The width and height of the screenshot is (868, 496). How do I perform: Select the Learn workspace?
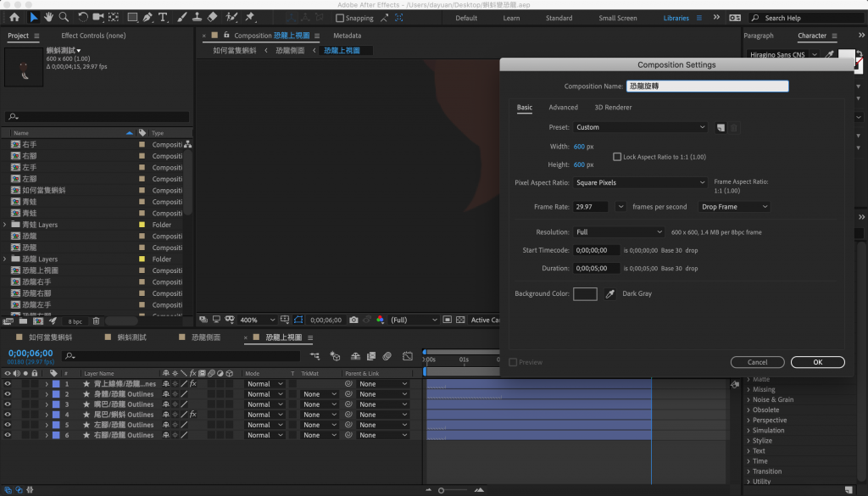511,18
